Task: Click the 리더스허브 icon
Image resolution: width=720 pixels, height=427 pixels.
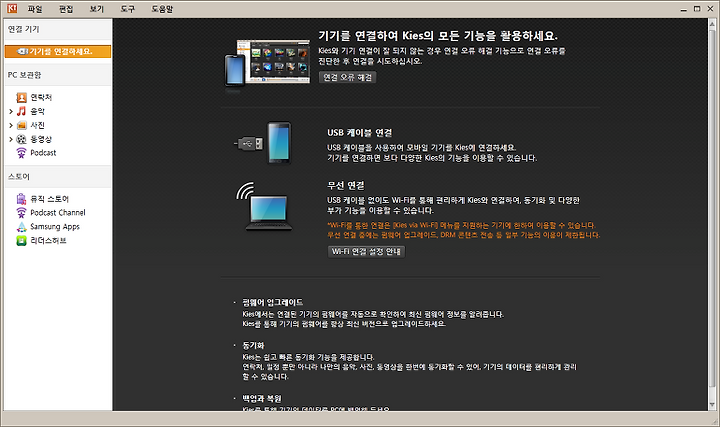Action: [x=22, y=241]
